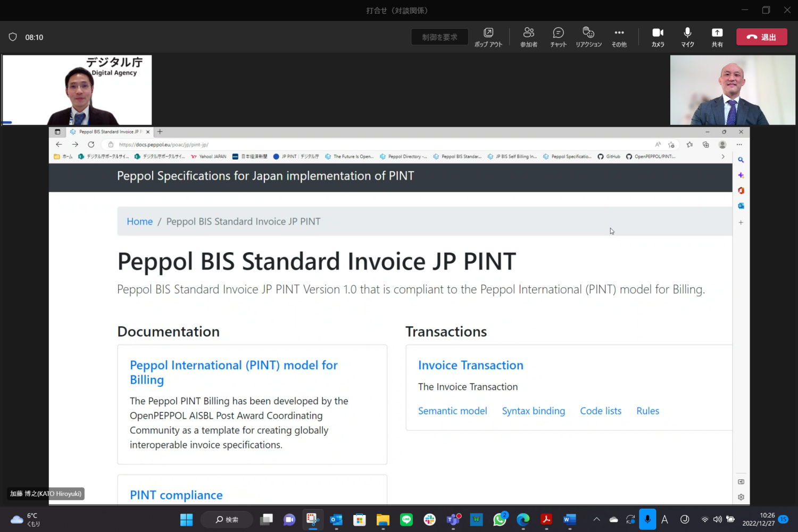Screen dimensions: 798x532
Task: Click the request control (制御を要求) button
Action: 439,37
